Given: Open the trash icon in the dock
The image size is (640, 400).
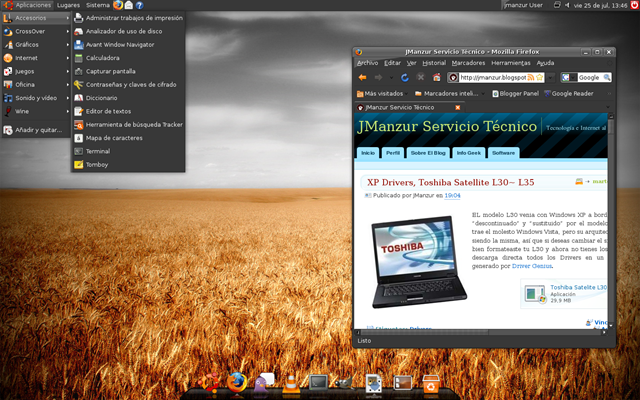Looking at the screenshot, I should click(431, 384).
